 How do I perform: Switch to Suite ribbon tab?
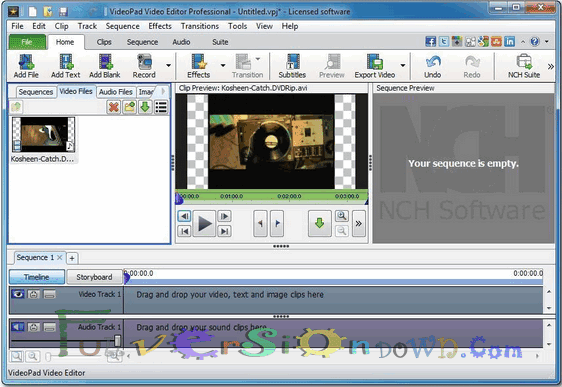pyautogui.click(x=220, y=42)
